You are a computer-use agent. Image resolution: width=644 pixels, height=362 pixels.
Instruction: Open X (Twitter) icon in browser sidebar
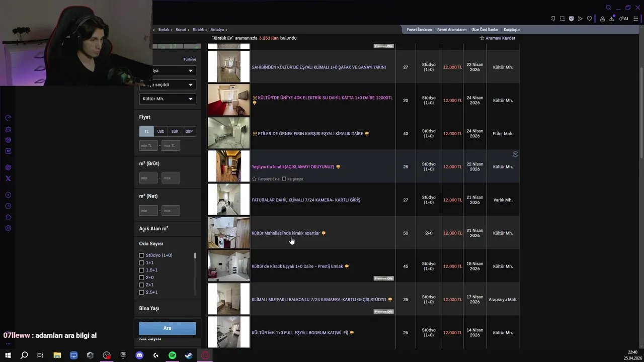[8, 178]
